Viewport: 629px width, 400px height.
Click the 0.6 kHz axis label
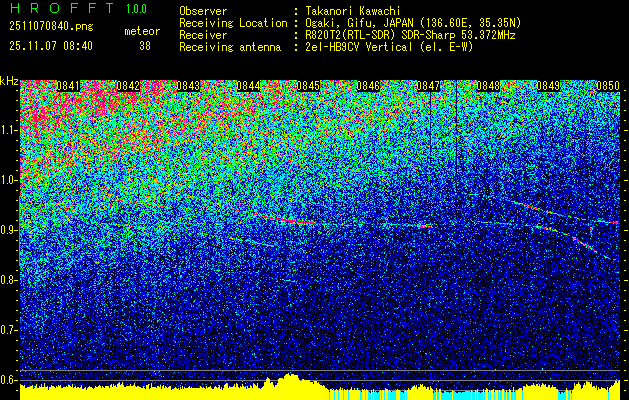point(8,380)
